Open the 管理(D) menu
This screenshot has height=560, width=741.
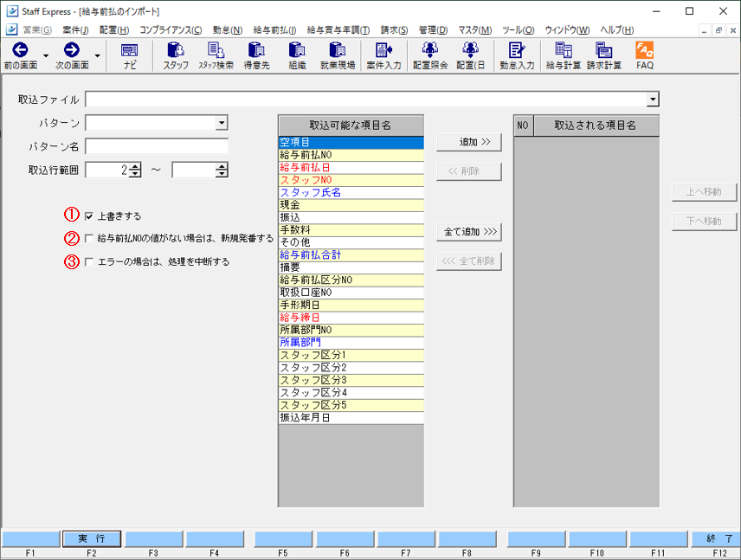pos(433,29)
